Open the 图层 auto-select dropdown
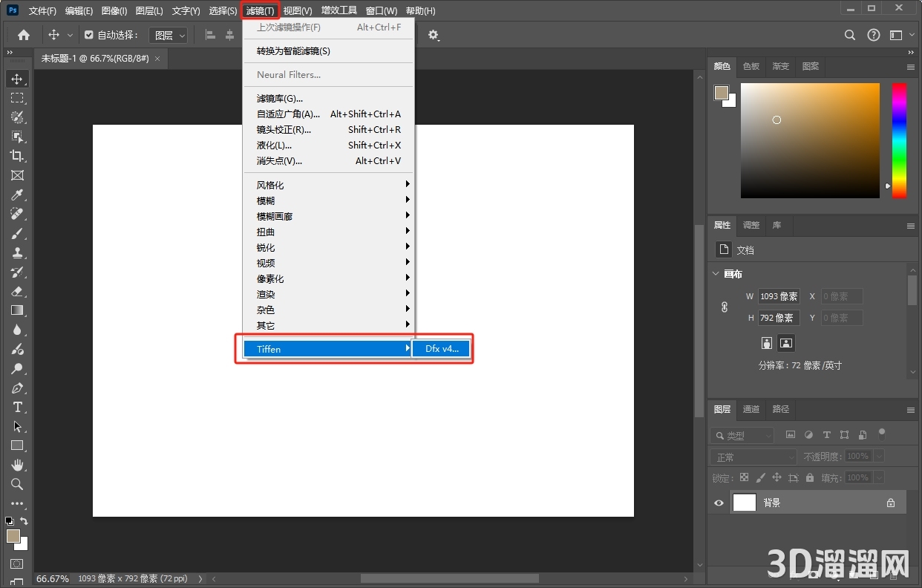This screenshot has width=922, height=588. tap(169, 35)
